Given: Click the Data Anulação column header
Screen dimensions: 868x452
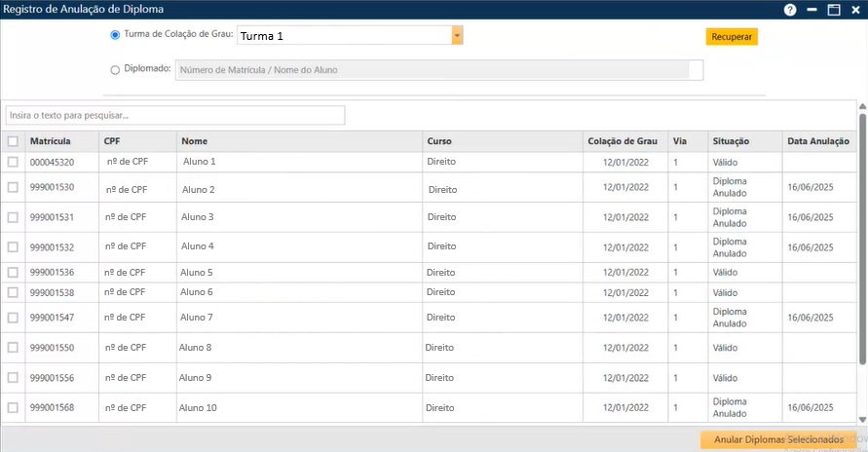Looking at the screenshot, I should coord(817,141).
